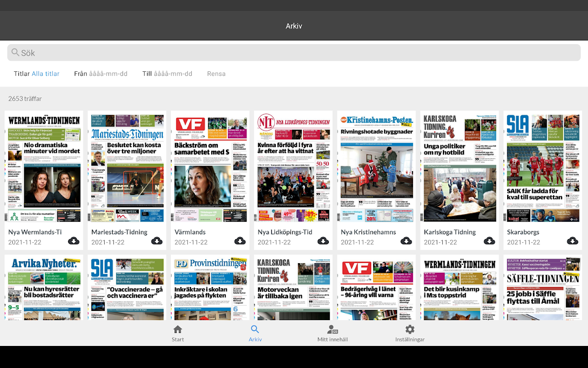The height and width of the screenshot is (368, 588).
Task: Click the Karlskoga Tidning title text
Action: (450, 232)
